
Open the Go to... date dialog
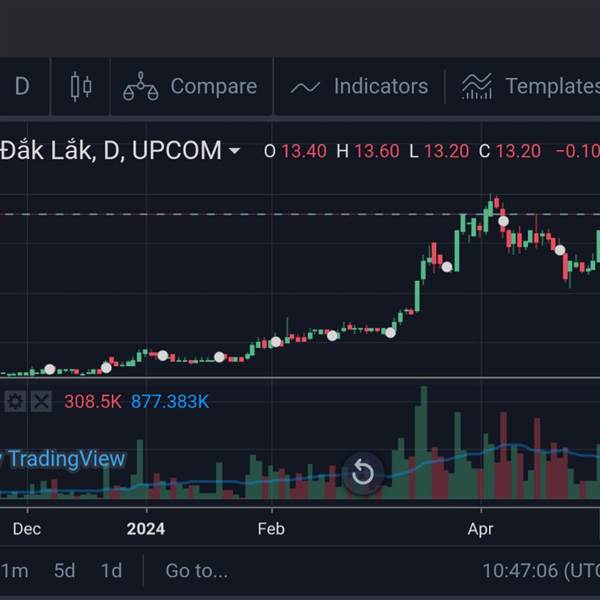(x=197, y=571)
